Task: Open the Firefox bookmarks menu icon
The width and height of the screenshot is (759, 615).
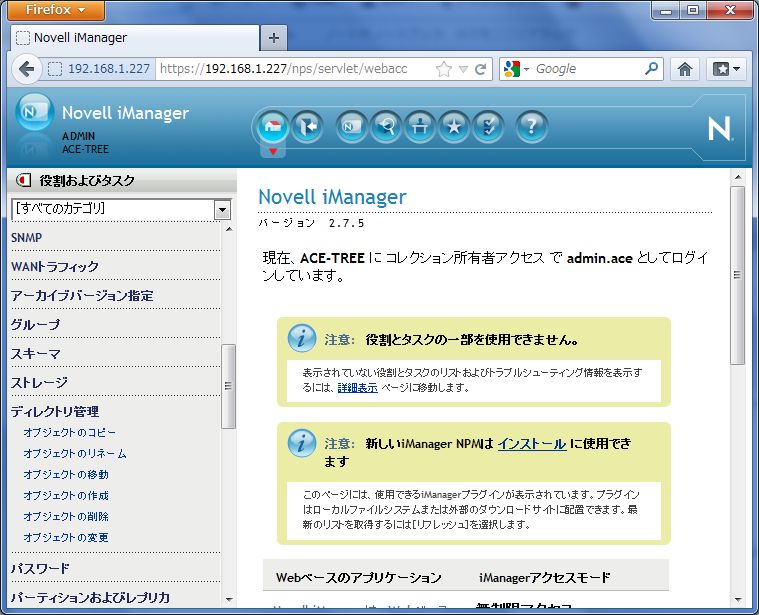Action: 726,69
